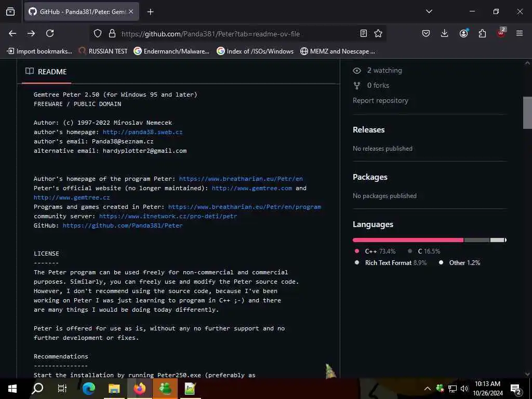The image size is (532, 399).
Task: Select the 'Panda38@seznam.cz' email text
Action: click(x=123, y=141)
